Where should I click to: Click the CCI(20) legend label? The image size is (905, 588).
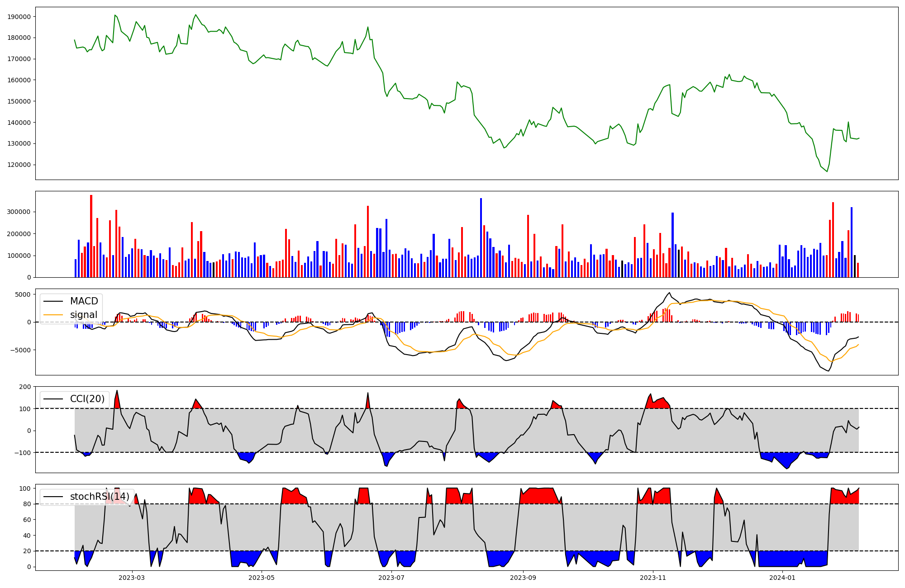click(x=87, y=399)
